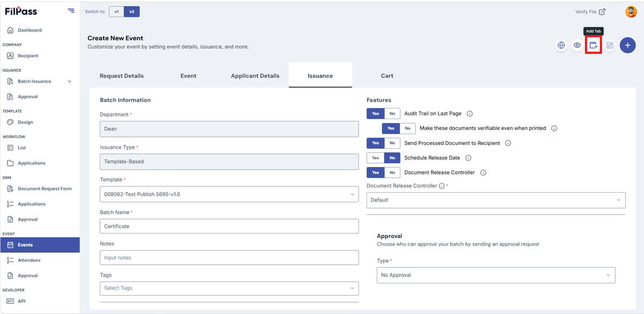644x314 pixels.
Task: Click the blue plus button
Action: coord(628,46)
